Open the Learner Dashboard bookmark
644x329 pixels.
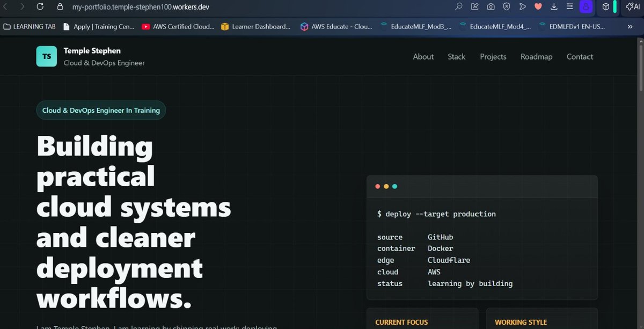pos(255,26)
